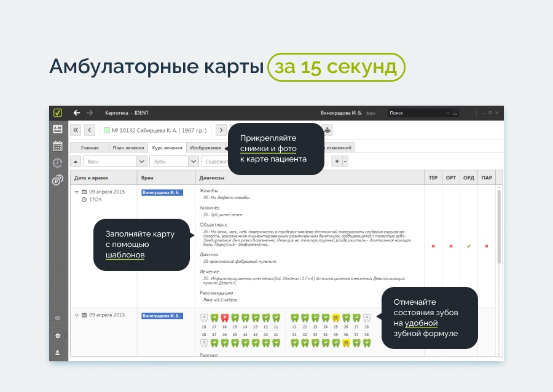Click the Содержит filter input field
Image resolution: width=553 pixels, height=392 pixels.
(x=215, y=162)
